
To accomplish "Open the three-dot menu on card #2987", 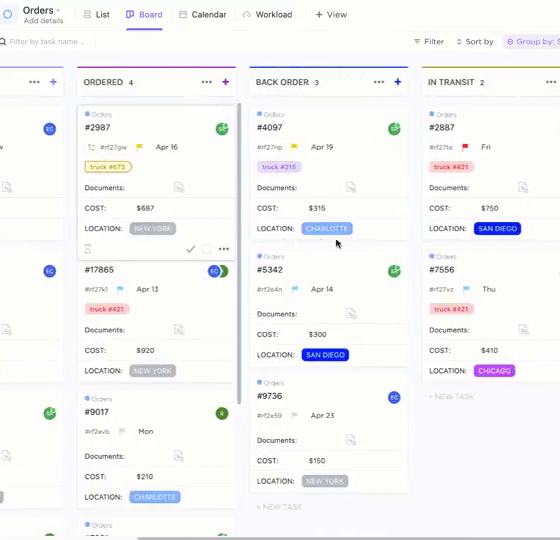I will pyautogui.click(x=224, y=249).
